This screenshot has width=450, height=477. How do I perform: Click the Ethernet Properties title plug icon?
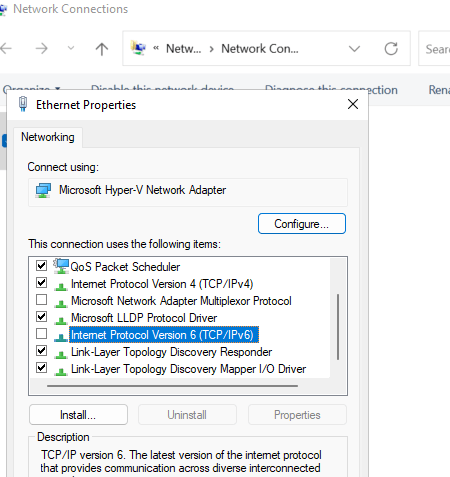(x=23, y=104)
